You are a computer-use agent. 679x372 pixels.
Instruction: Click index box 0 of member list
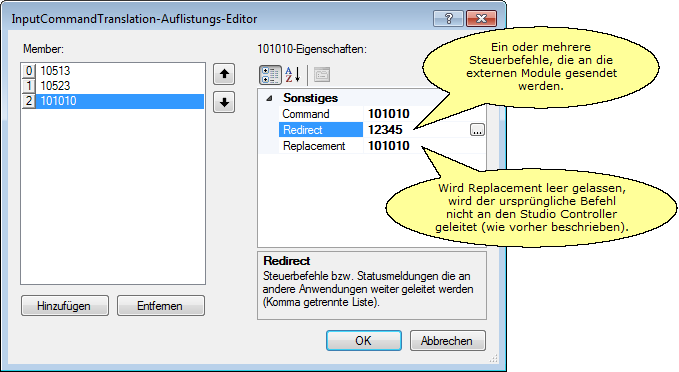point(29,71)
